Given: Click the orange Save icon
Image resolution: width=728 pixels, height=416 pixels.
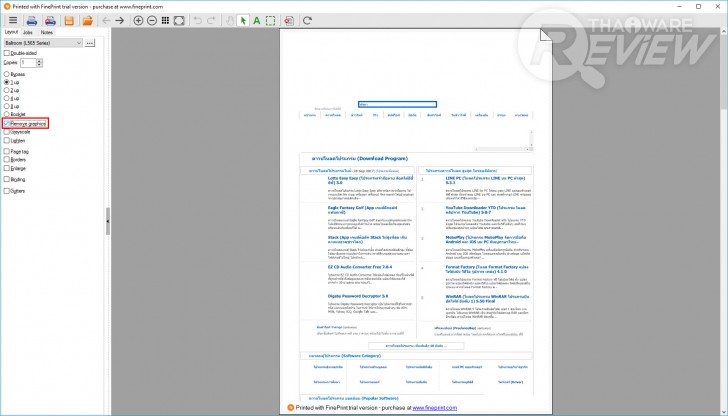Looking at the screenshot, I should (x=69, y=20).
